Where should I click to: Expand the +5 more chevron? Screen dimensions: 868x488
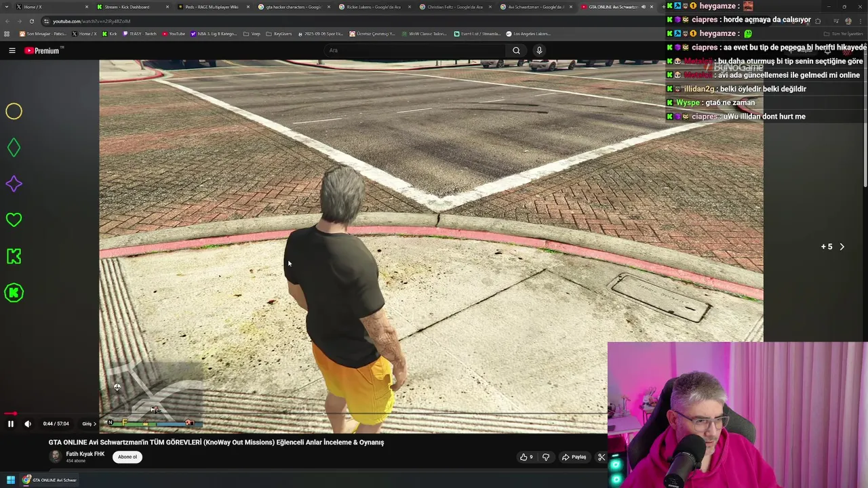click(x=842, y=247)
